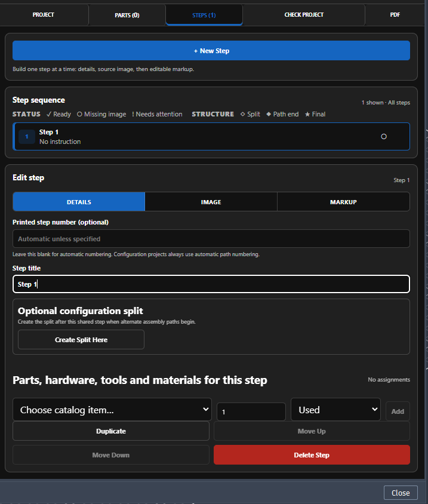Click the Move Up button

312,431
